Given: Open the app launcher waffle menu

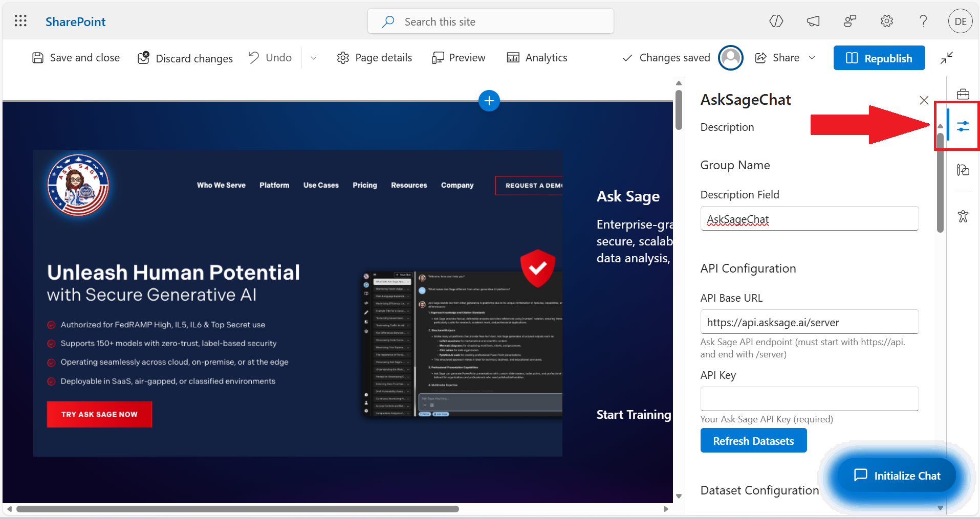Looking at the screenshot, I should pyautogui.click(x=20, y=21).
